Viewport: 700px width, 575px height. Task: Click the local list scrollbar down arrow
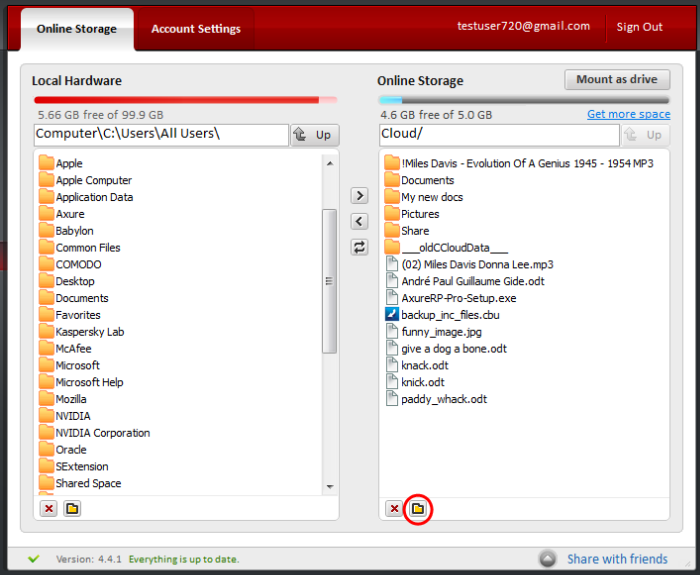click(x=329, y=486)
